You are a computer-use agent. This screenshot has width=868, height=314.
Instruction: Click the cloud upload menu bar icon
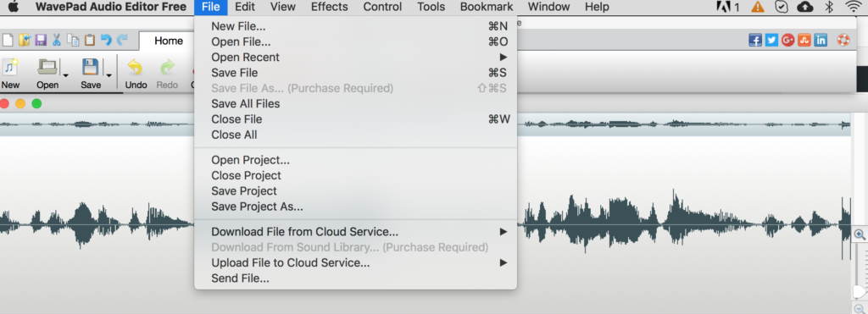(x=804, y=7)
